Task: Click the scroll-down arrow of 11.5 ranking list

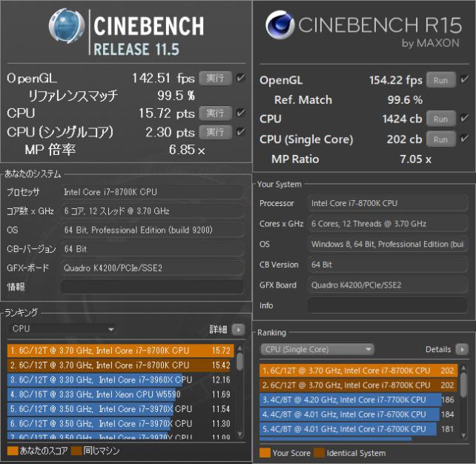Action: [239, 434]
